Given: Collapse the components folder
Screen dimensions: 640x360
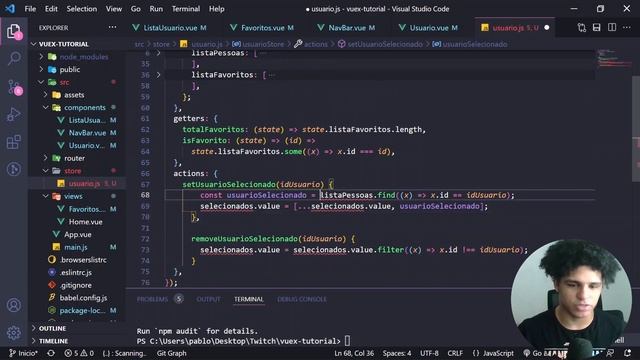Looking at the screenshot, I should click(46, 107).
